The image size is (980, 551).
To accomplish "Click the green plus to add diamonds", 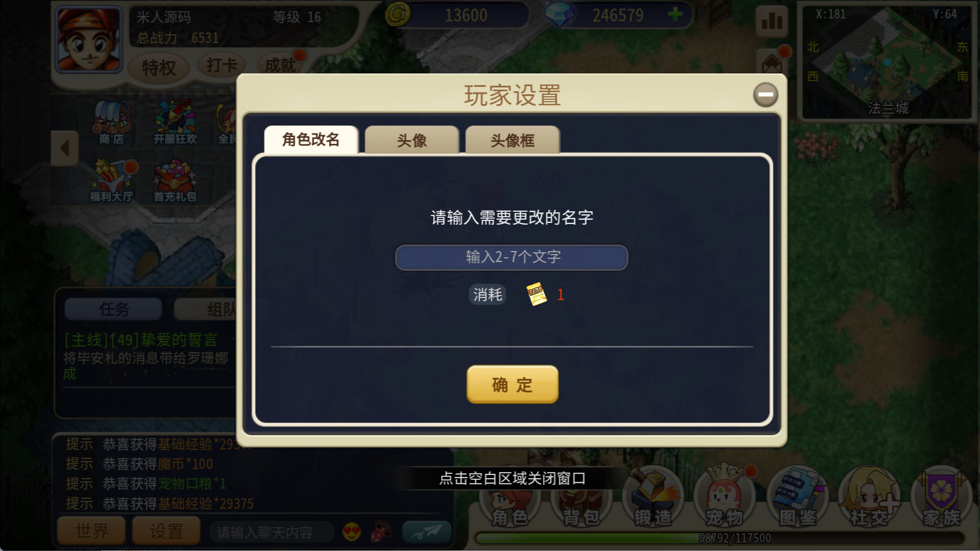I will coord(675,13).
